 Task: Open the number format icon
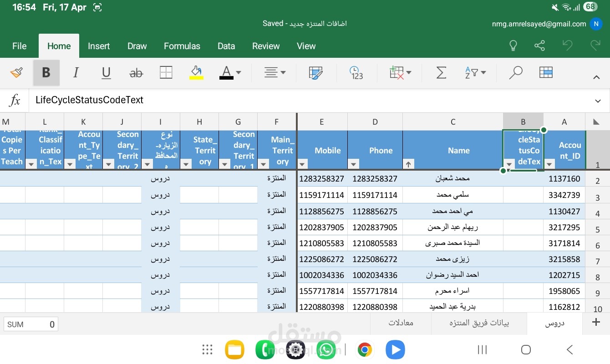point(356,73)
